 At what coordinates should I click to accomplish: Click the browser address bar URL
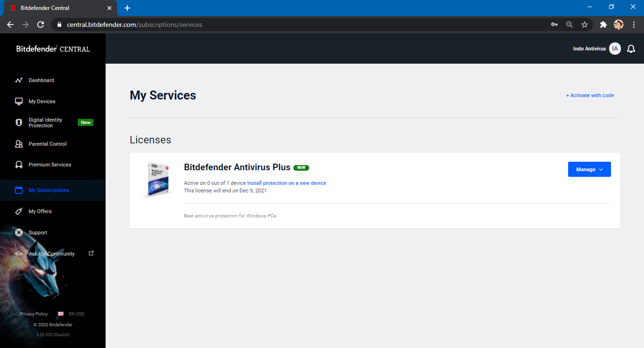[x=134, y=25]
